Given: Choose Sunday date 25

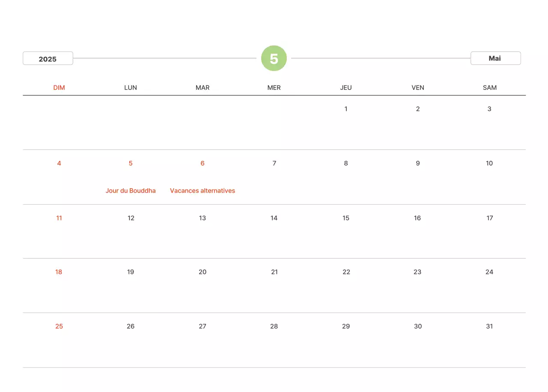Looking at the screenshot, I should [59, 327].
